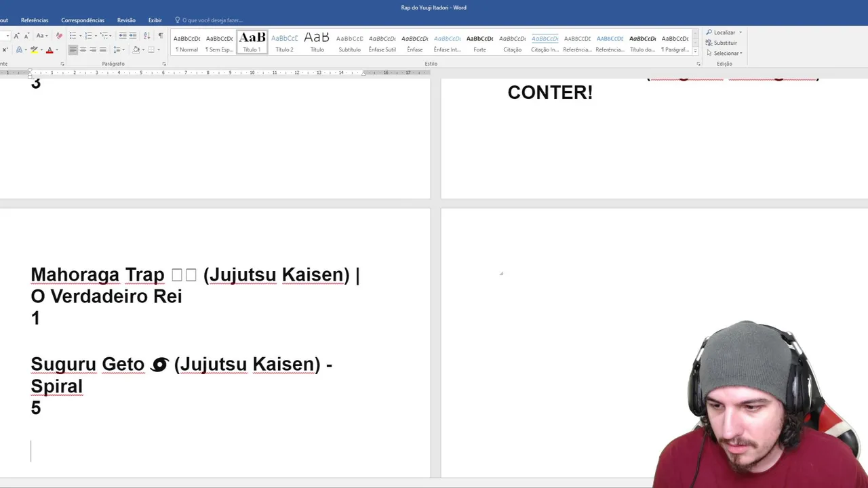Image resolution: width=868 pixels, height=488 pixels.
Task: Sort the text with the A-Z icon
Action: coord(147,35)
